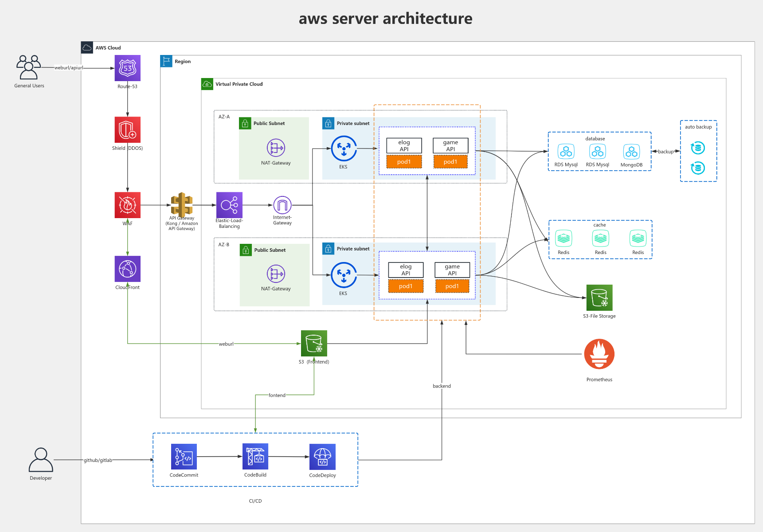Select the Prometheus icon
763x532 pixels.
pos(599,354)
